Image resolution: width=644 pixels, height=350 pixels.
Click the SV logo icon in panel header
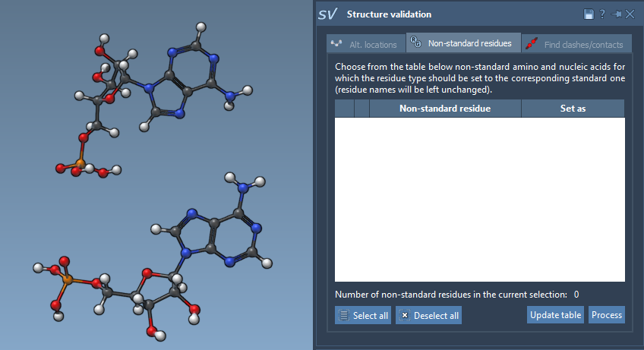click(327, 14)
